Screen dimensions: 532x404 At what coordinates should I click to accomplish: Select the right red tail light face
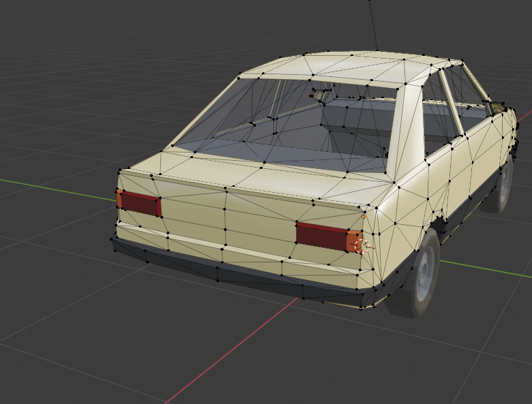(322, 236)
